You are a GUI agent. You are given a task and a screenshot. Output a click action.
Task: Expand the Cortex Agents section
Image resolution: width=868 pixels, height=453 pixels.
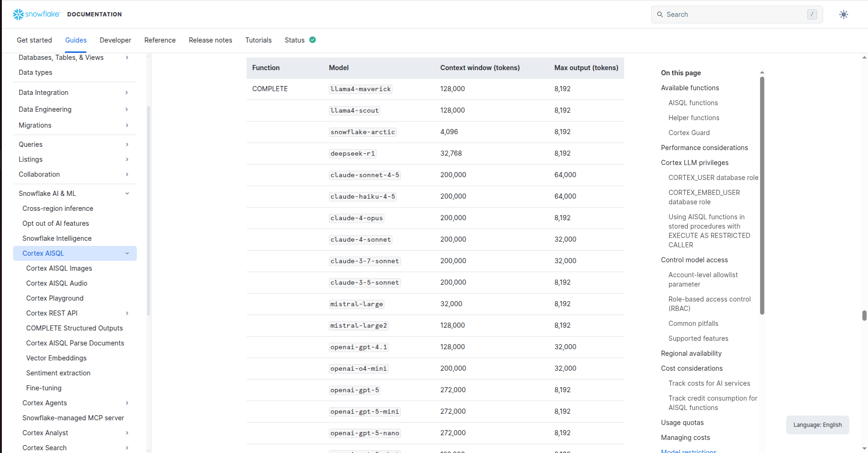[x=127, y=403]
